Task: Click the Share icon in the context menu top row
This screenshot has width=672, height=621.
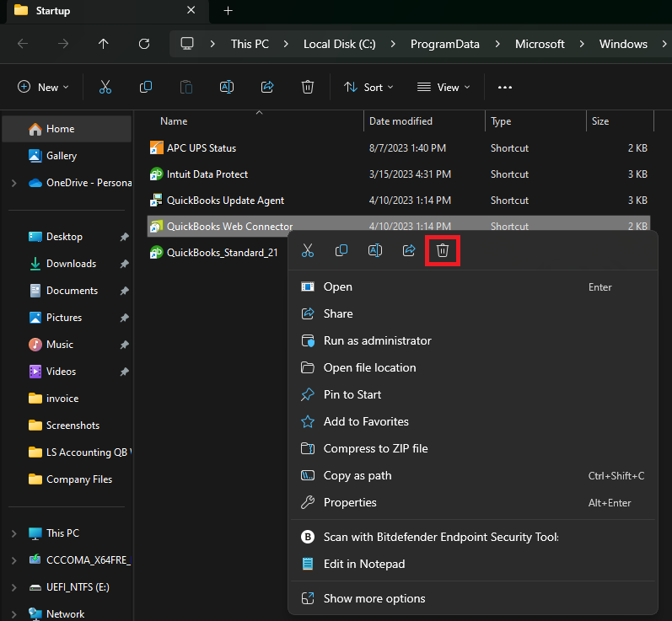Action: [x=409, y=250]
